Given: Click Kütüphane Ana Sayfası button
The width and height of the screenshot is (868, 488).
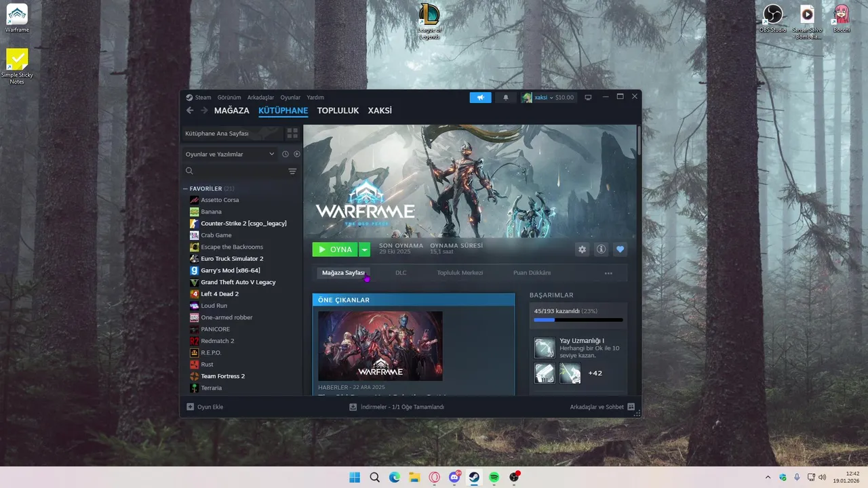Looking at the screenshot, I should click(x=232, y=134).
